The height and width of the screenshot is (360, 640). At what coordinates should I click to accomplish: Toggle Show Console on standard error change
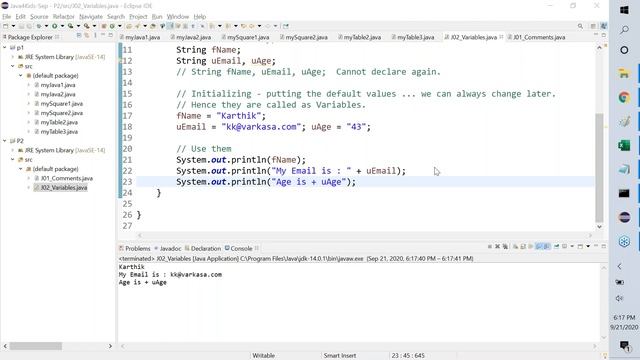point(546,247)
